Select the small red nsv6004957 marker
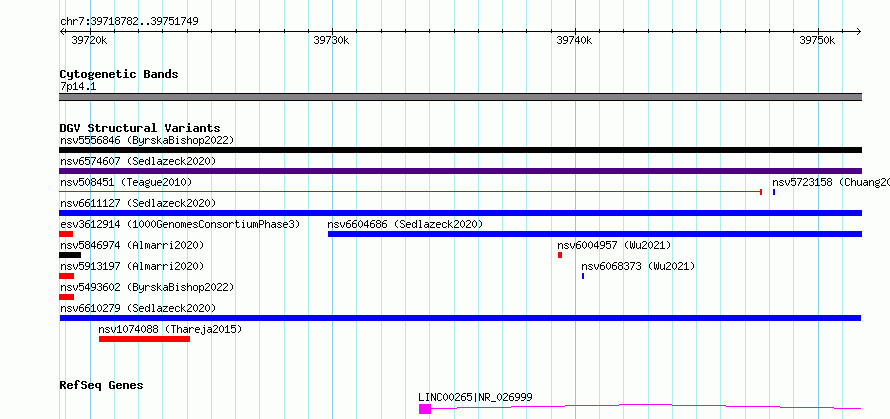890x419 pixels. point(560,255)
